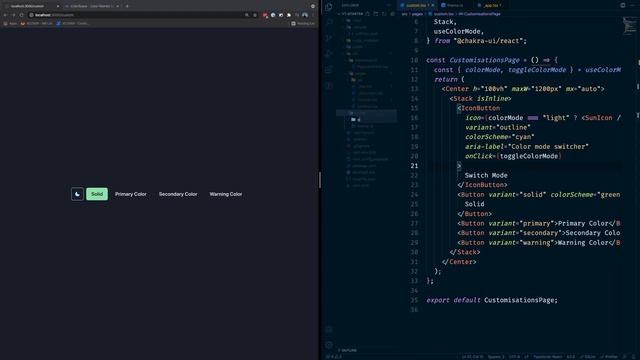Click the red browser extension icon

265,15
